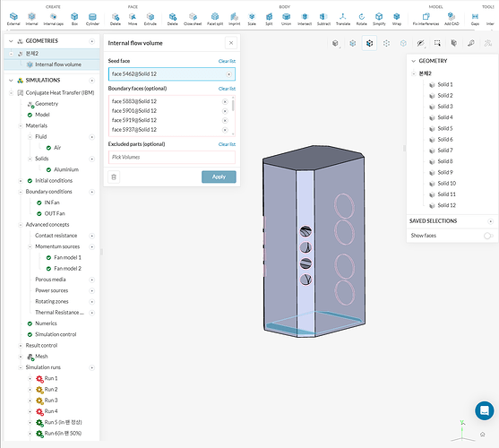
Task: Remove face 5883@Solid 12 from boundary faces
Action: coord(225,102)
